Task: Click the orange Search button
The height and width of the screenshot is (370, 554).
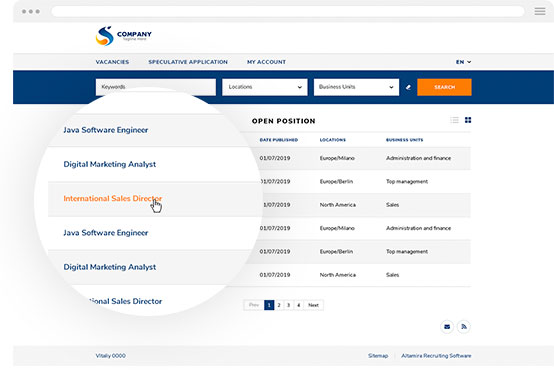Action: click(x=444, y=87)
